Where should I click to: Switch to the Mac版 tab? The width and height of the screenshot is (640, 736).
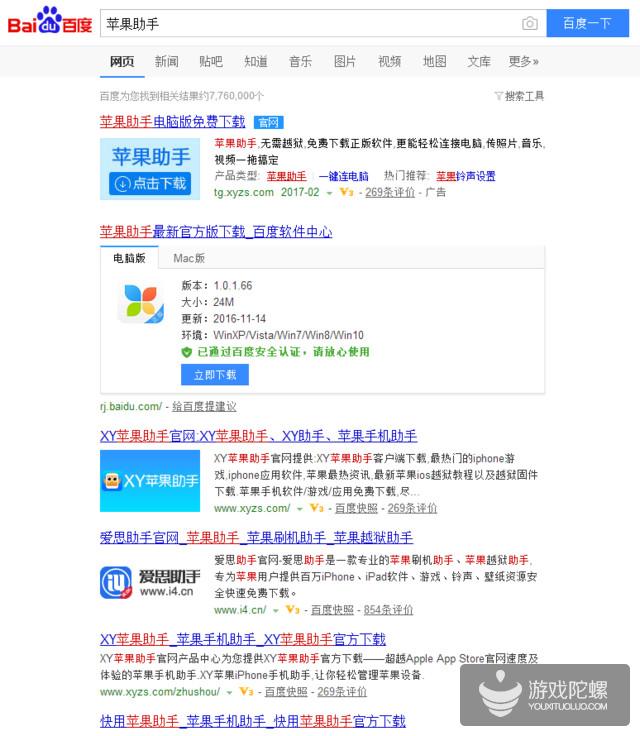click(189, 258)
